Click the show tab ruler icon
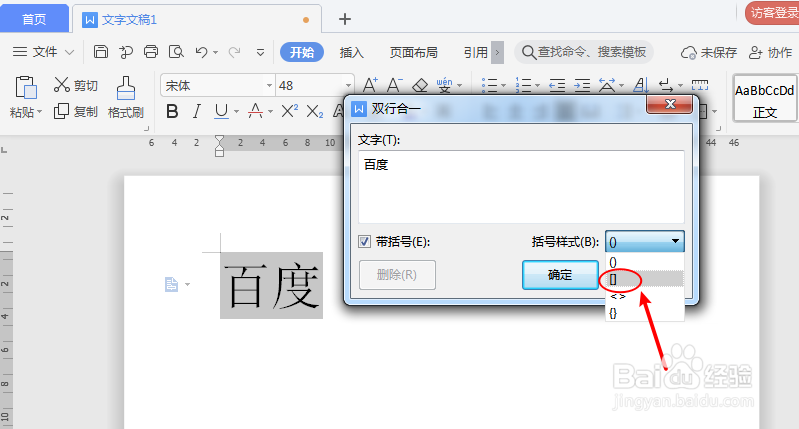Viewport: 799px width, 429px height. (x=700, y=85)
